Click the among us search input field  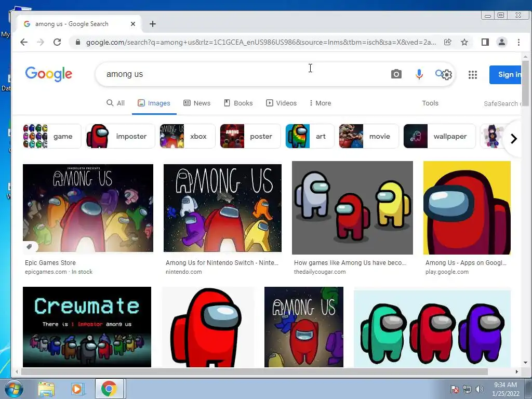pos(244,74)
